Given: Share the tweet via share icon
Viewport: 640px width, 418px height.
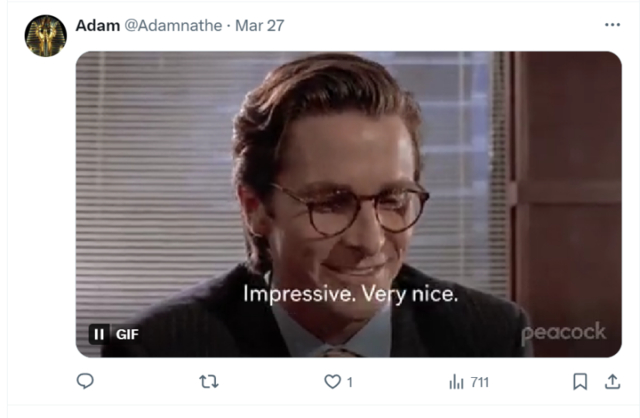Looking at the screenshot, I should [611, 381].
